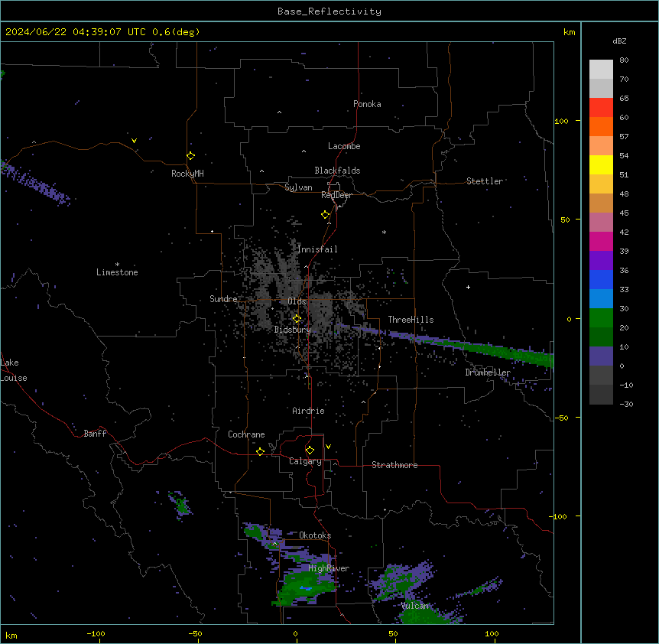
Task: Click the yellow diamond marker above Calgary label
Action: [310, 450]
